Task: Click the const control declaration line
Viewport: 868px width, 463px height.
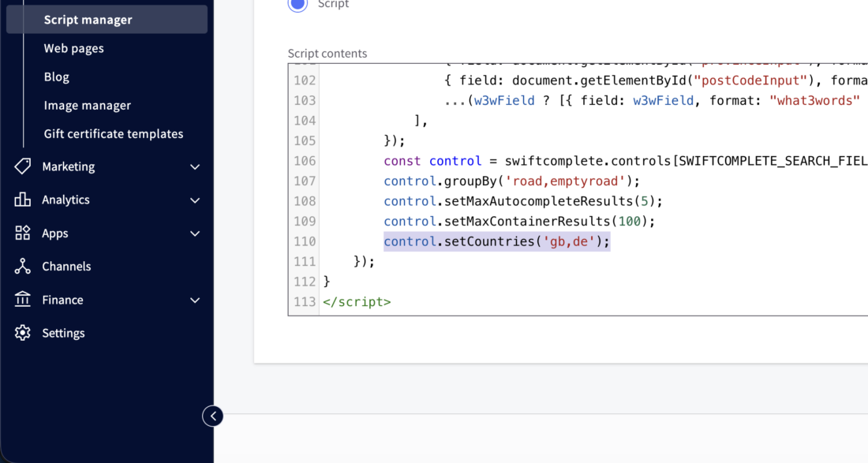Action: coord(626,161)
